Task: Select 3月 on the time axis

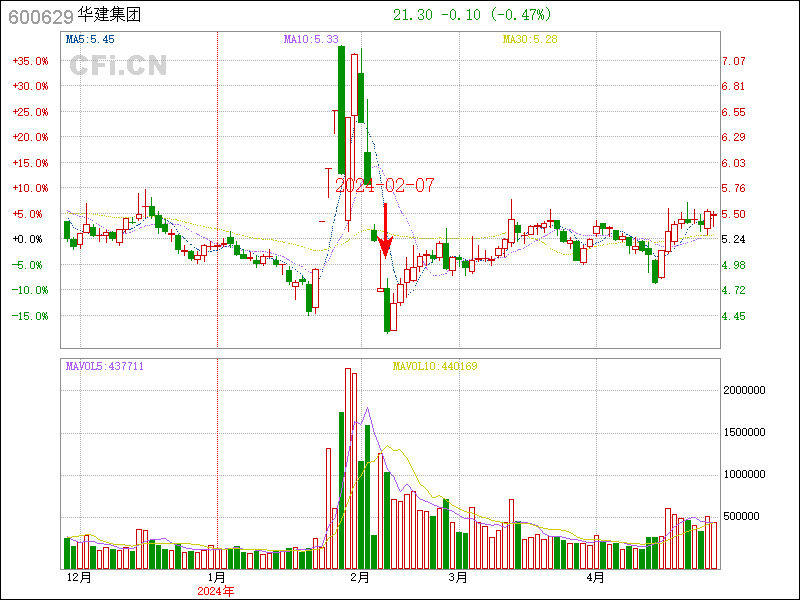Action: pos(458,578)
